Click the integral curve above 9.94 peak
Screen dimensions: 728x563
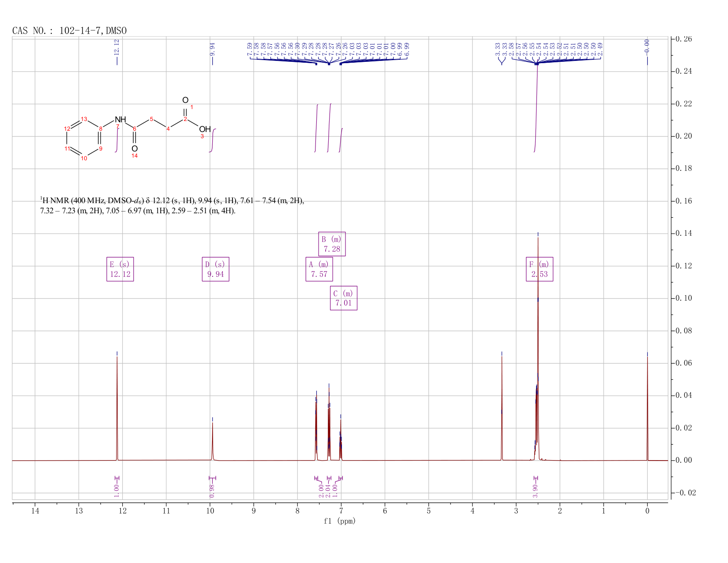212,140
